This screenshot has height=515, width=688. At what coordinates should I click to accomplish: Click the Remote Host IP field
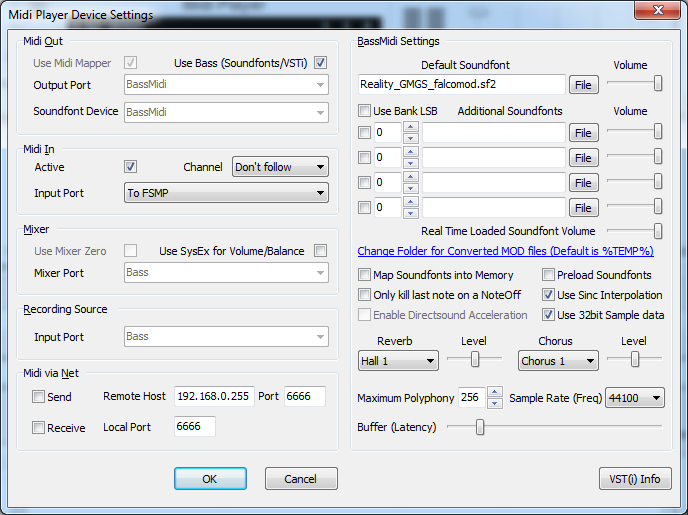coord(214,396)
